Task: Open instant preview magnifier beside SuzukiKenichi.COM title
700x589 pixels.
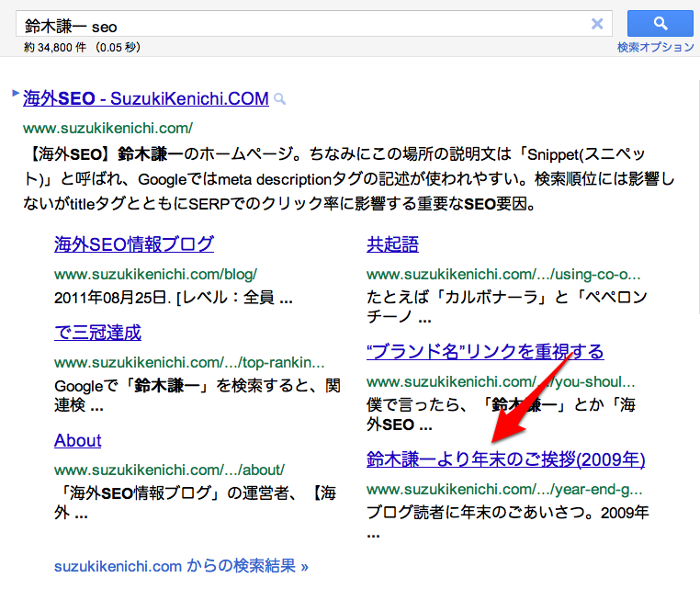Action: [x=280, y=98]
